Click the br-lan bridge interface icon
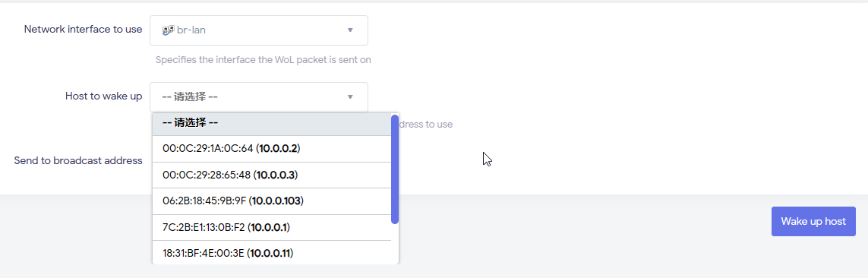This screenshot has height=278, width=868. click(169, 30)
